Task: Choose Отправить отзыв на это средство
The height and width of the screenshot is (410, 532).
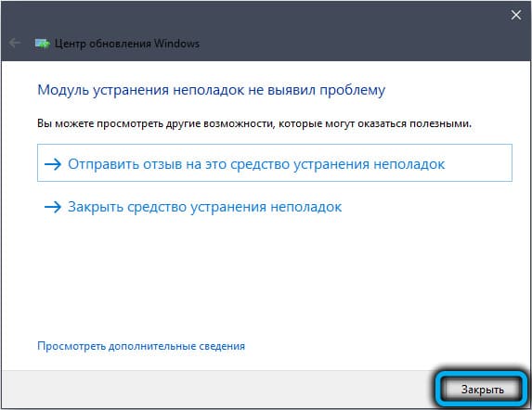Action: click(275, 162)
